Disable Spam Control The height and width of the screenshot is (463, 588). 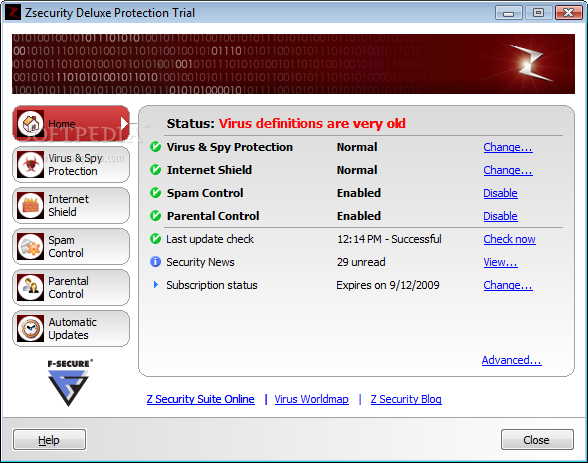500,193
